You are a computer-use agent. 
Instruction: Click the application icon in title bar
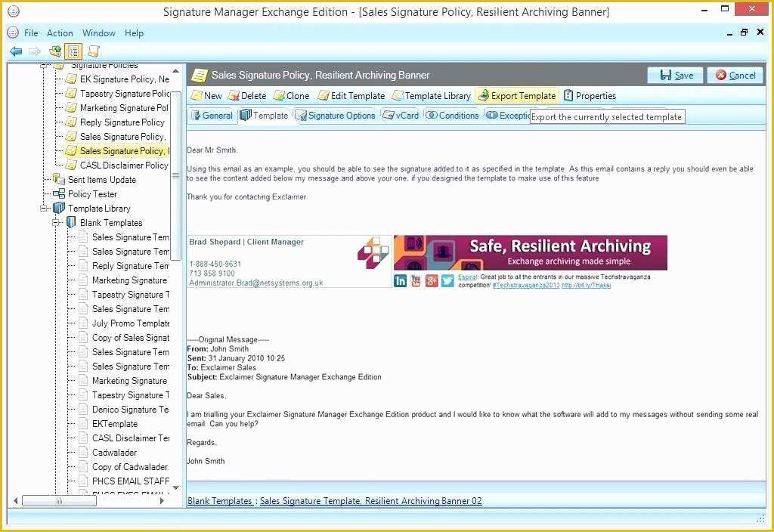(x=14, y=11)
